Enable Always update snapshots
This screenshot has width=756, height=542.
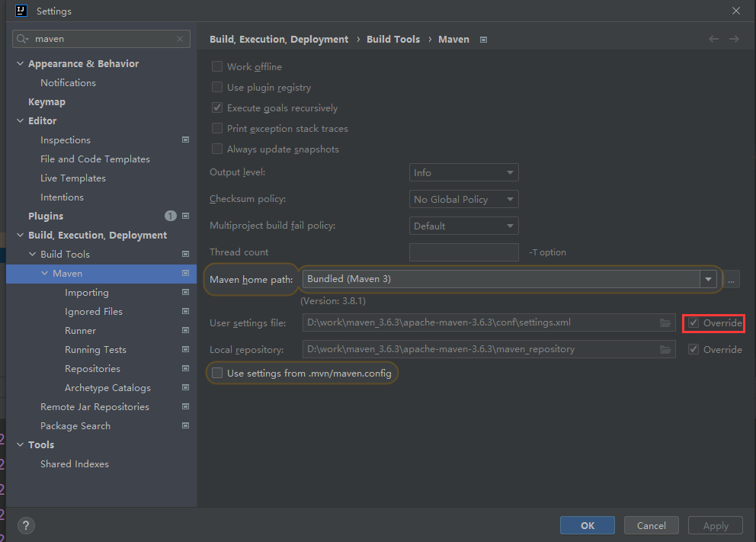coord(217,149)
